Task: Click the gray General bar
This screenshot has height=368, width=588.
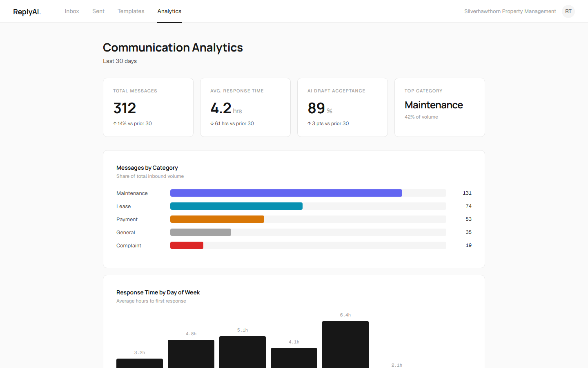Action: tap(200, 232)
